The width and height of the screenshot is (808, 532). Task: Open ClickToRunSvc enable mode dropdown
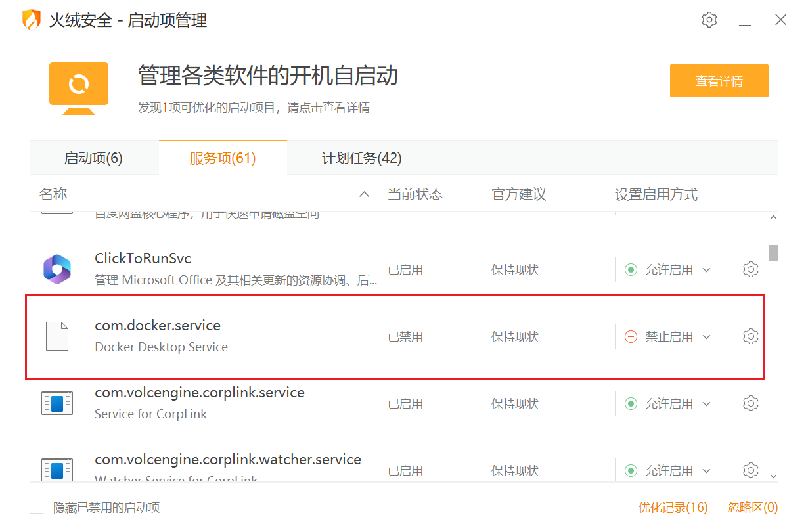click(x=669, y=269)
